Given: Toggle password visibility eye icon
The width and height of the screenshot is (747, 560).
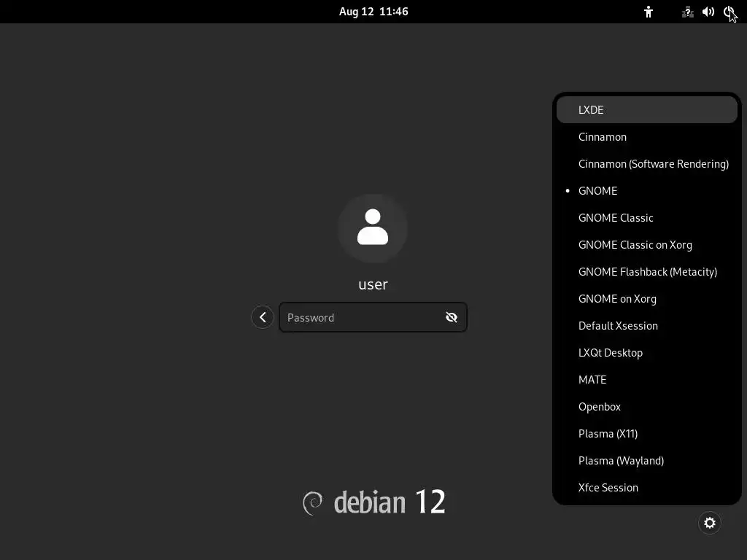Looking at the screenshot, I should coord(451,317).
